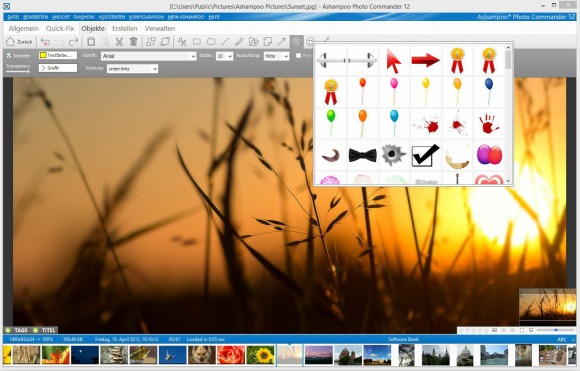Click the Transparenz slider
The image size is (580, 371).
click(x=18, y=71)
